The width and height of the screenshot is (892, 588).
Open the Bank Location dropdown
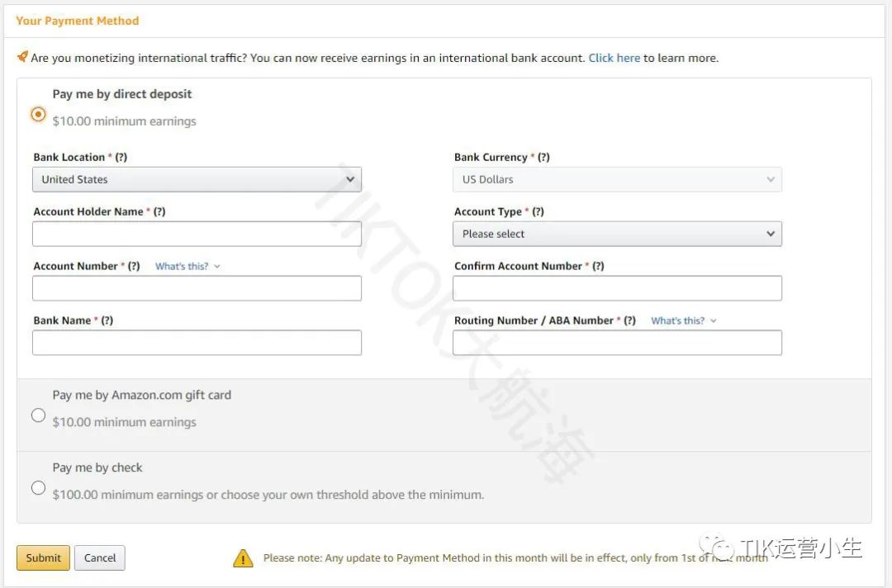click(197, 179)
